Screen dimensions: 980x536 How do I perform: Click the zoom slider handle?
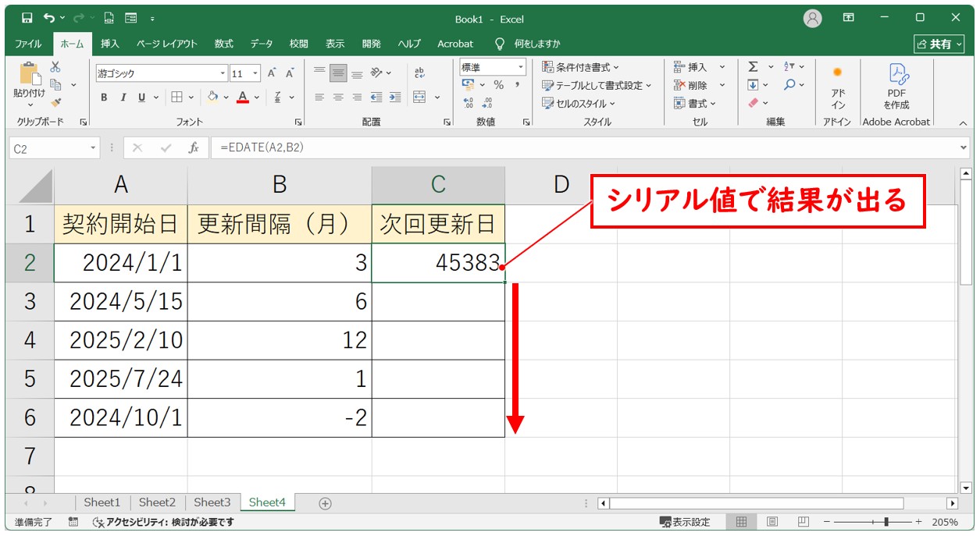pos(886,522)
